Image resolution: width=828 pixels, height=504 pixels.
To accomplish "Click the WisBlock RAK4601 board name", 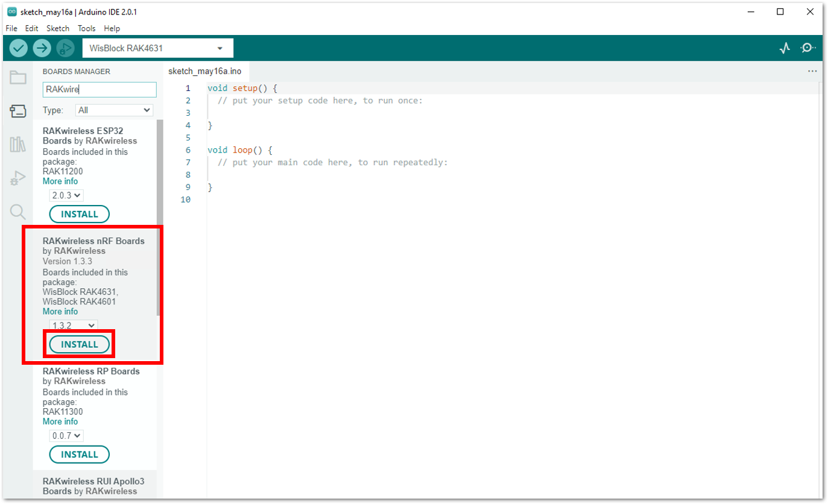I will click(x=80, y=302).
